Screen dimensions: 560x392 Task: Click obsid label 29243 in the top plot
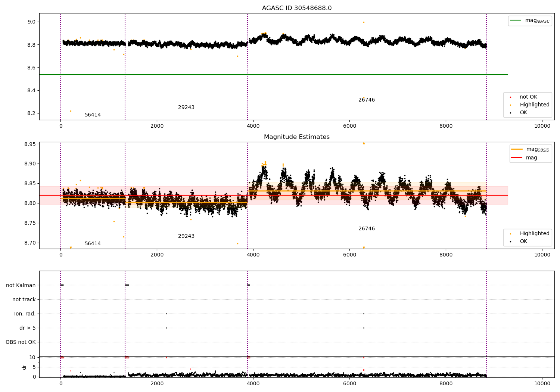186,108
